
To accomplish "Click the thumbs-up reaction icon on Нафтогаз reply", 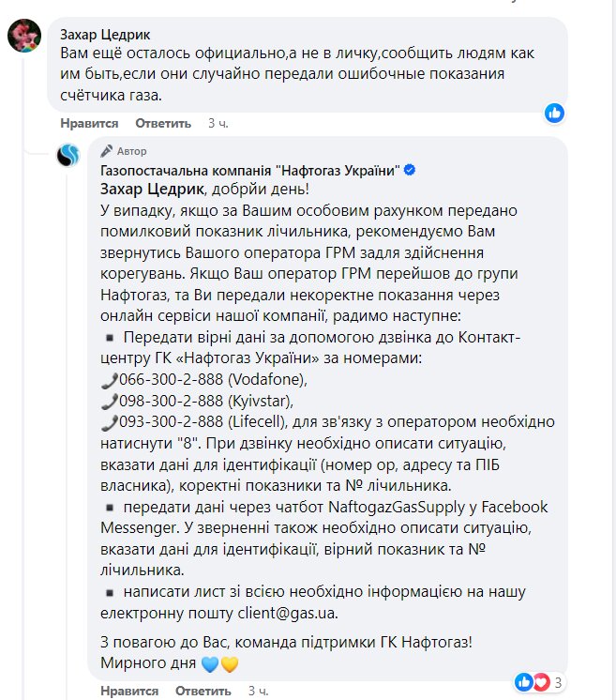I will pos(523,681).
